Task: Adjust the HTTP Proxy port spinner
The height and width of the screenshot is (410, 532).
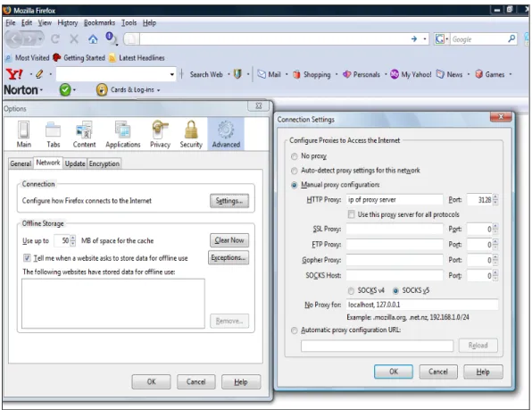Action: [x=495, y=199]
